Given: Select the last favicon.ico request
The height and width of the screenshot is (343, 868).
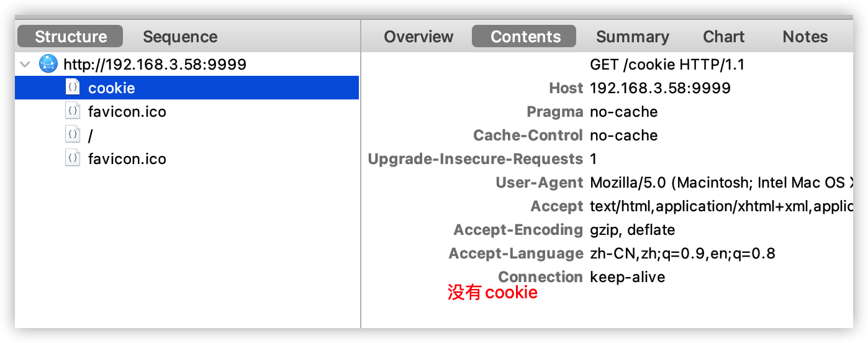Looking at the screenshot, I should click(x=127, y=159).
